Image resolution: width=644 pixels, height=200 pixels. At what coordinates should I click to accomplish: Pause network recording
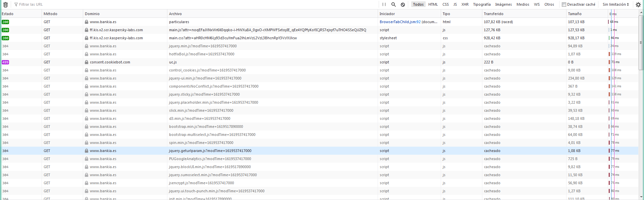[x=384, y=5]
